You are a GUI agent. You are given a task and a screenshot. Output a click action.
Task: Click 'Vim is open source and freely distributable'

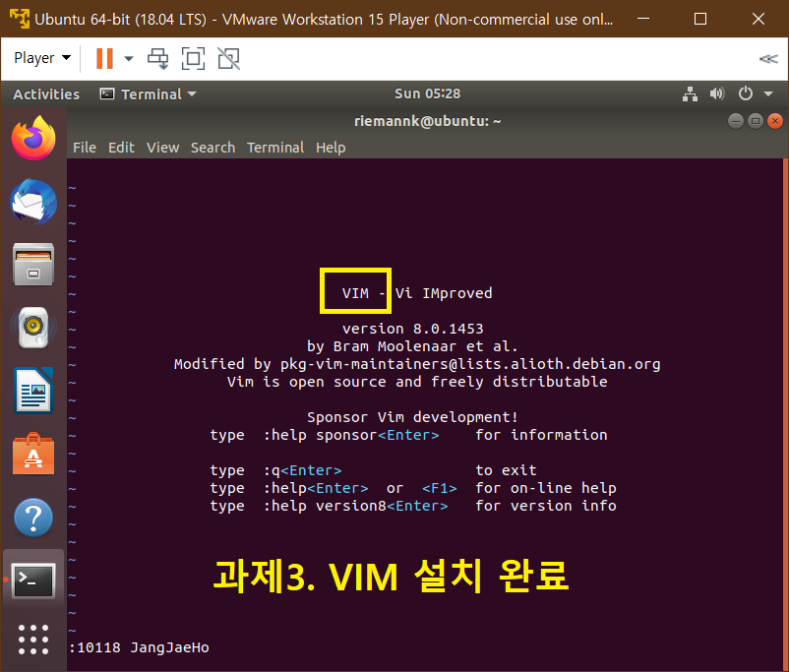click(x=417, y=382)
